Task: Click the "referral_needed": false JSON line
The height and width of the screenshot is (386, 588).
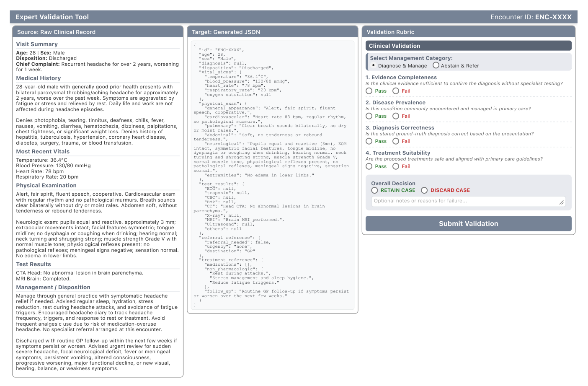Action: (237, 242)
